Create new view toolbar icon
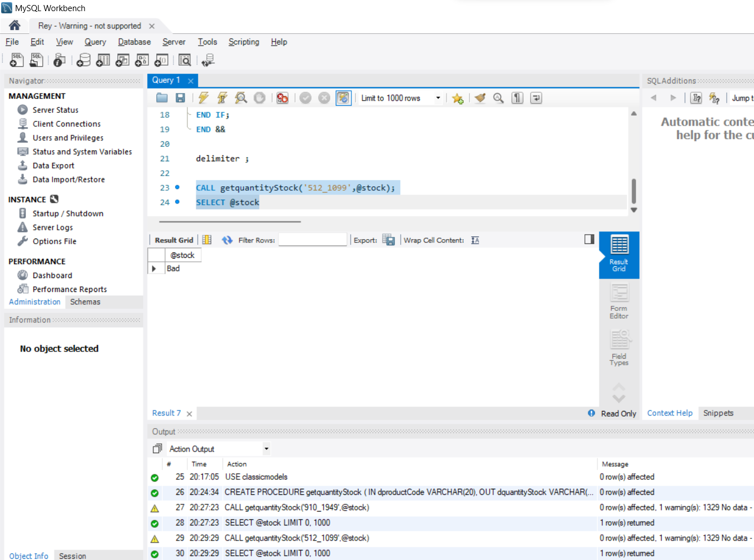Screen dimensions: 754x560 click(x=122, y=60)
